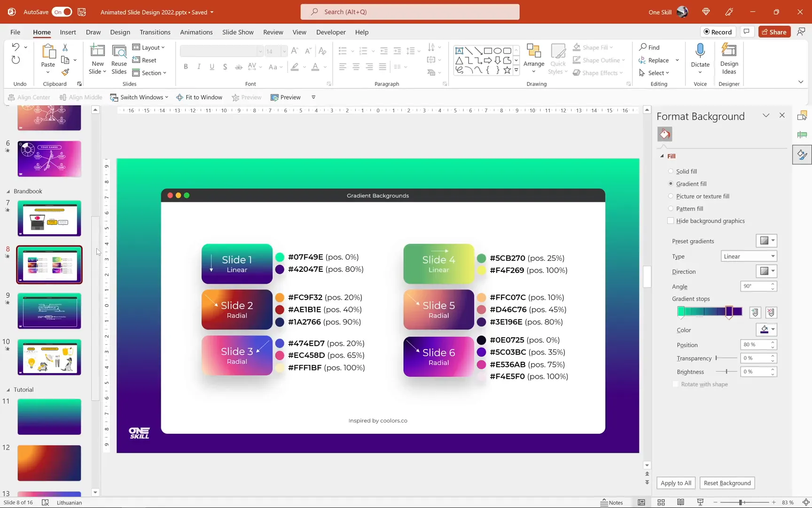This screenshot has height=508, width=812.
Task: Click the Transparency slider
Action: (726, 358)
